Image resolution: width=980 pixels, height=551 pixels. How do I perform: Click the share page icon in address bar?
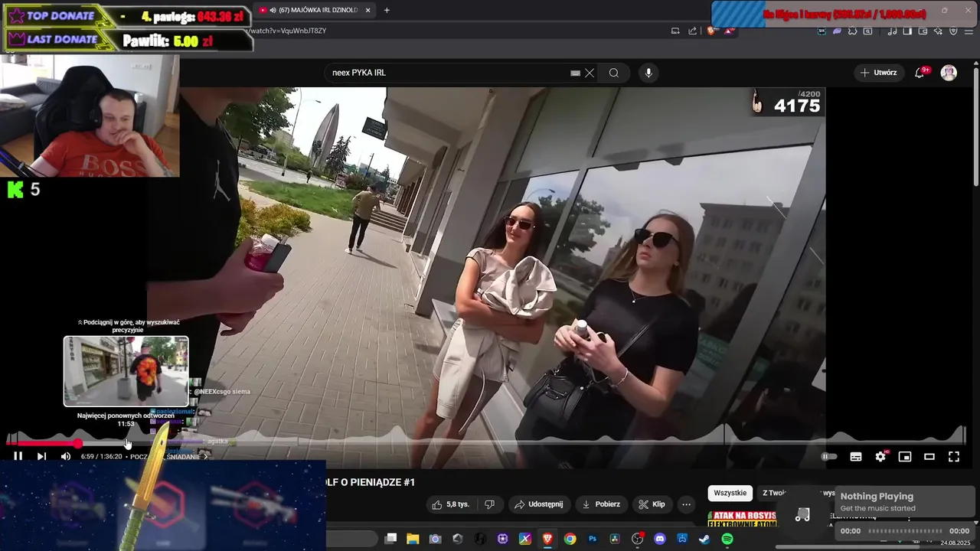tap(692, 31)
